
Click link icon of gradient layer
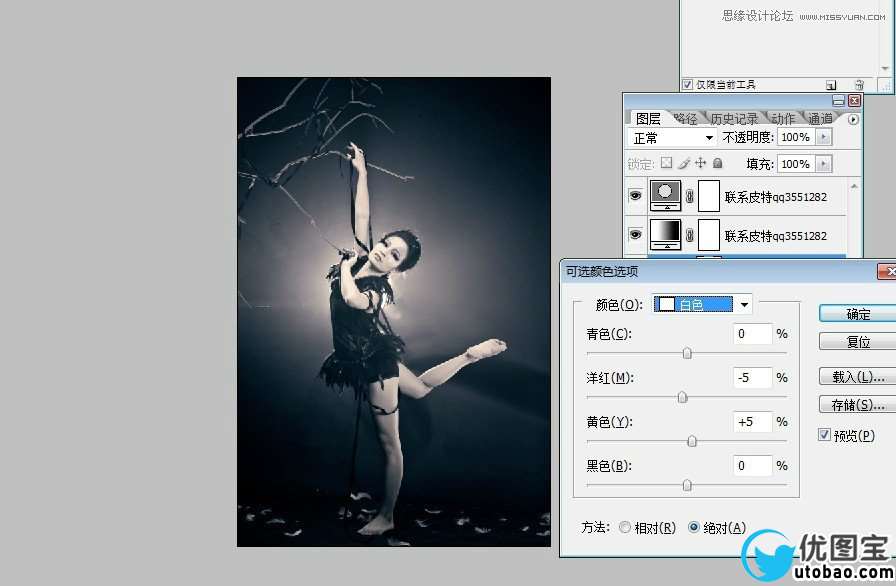(690, 235)
